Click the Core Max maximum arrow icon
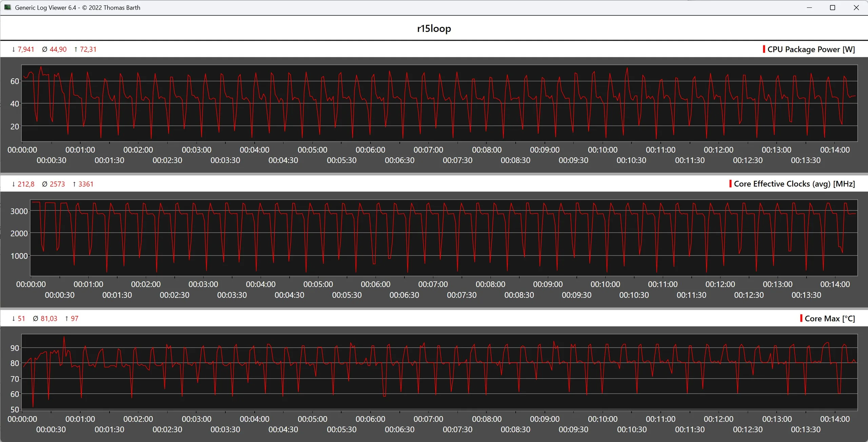 (x=67, y=319)
